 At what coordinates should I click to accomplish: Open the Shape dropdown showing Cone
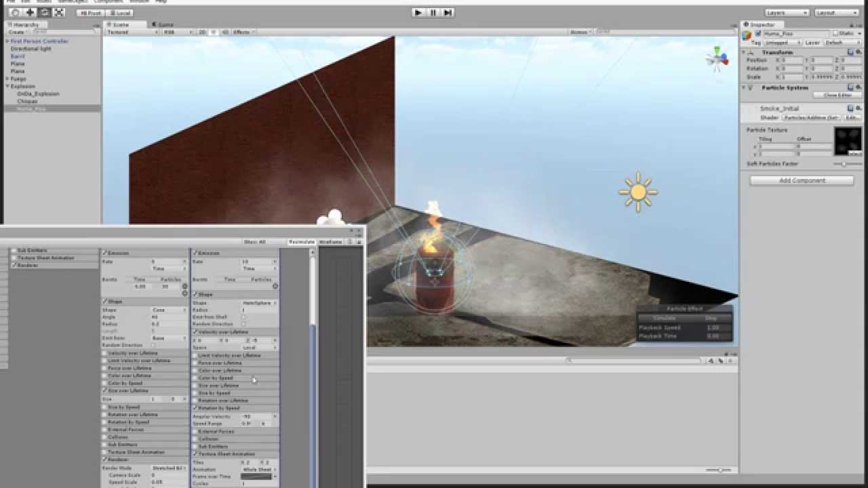point(168,310)
